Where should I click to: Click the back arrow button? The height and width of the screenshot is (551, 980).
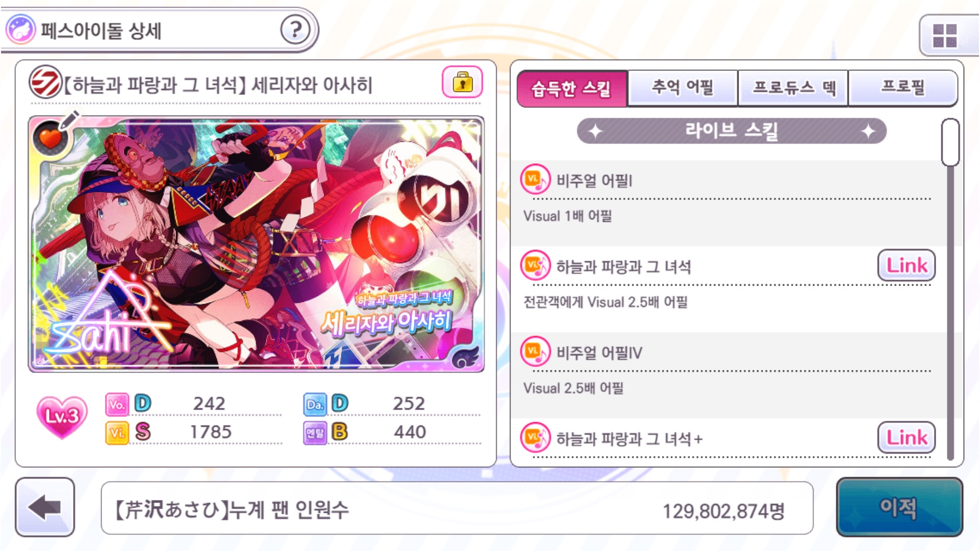(45, 507)
